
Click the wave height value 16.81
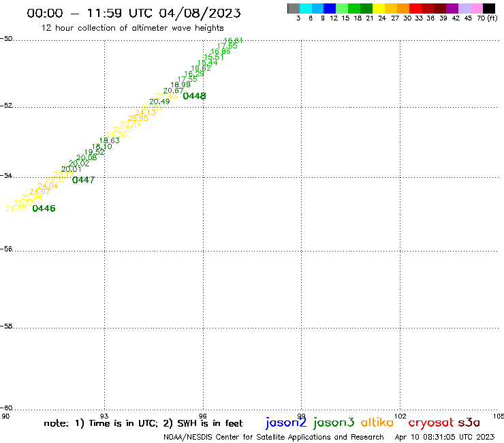click(x=234, y=41)
